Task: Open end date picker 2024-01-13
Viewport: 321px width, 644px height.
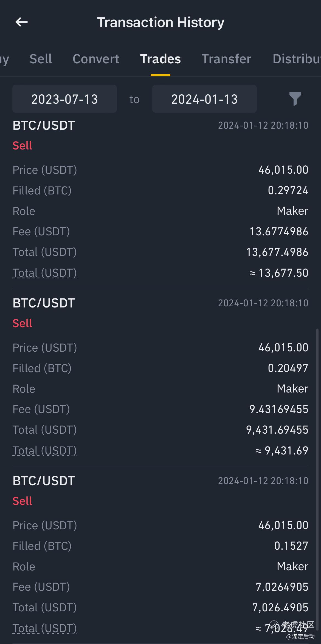Action: tap(204, 99)
